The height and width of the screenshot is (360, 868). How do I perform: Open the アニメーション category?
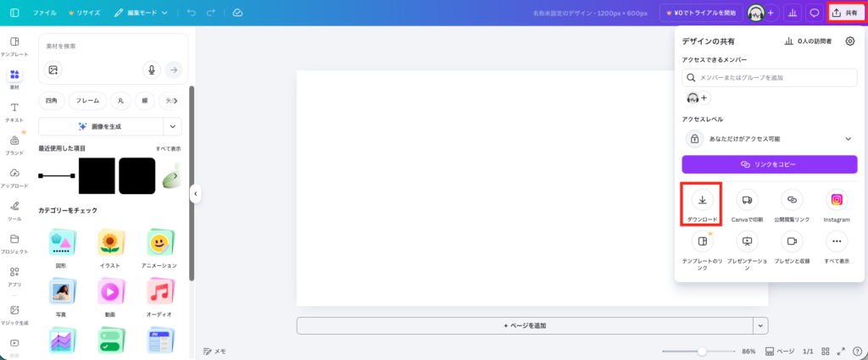[161, 249]
